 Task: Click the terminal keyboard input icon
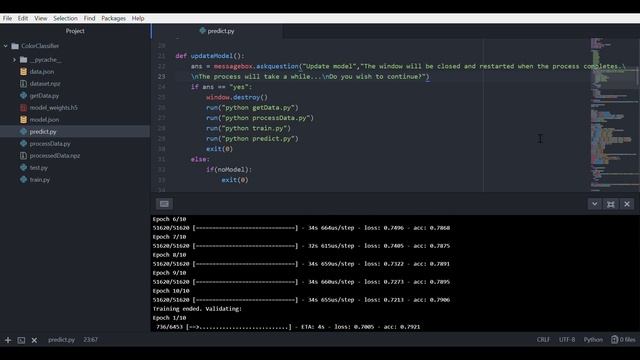tap(164, 204)
